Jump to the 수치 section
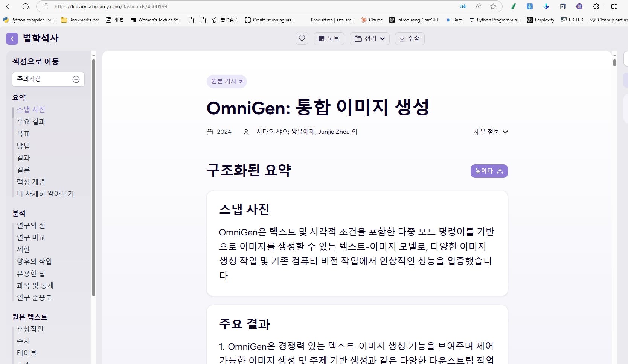The height and width of the screenshot is (364, 628). (23, 341)
